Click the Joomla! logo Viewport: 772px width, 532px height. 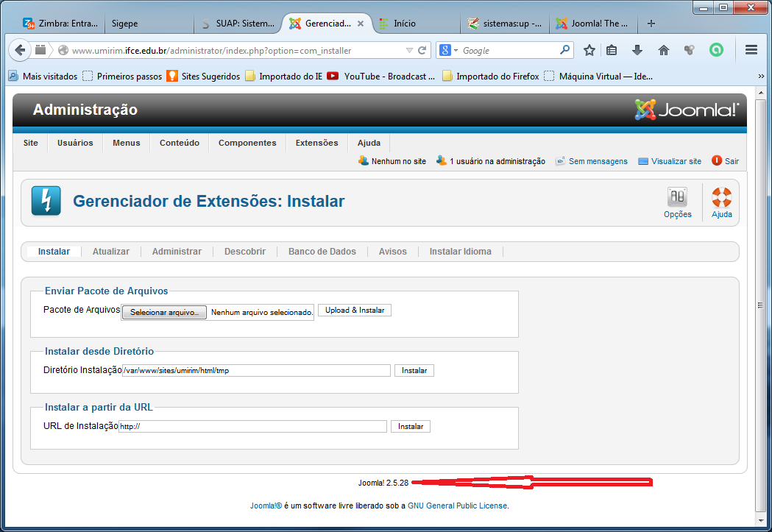(687, 110)
